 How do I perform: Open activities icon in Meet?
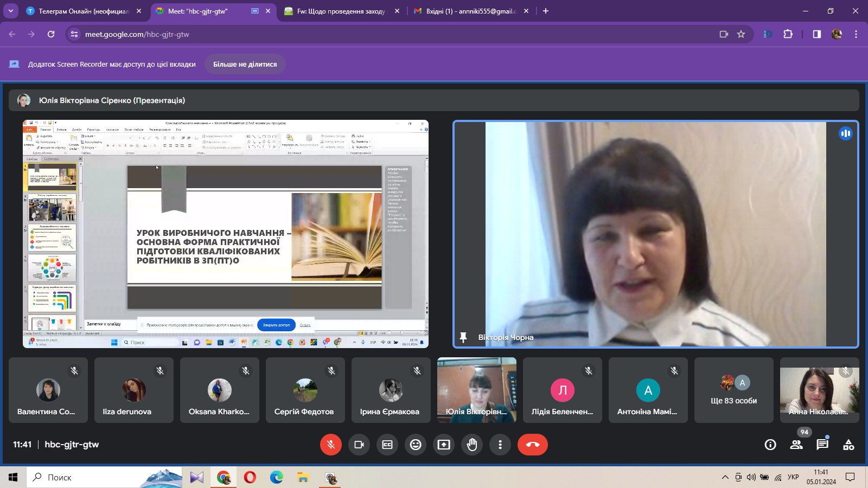848,445
